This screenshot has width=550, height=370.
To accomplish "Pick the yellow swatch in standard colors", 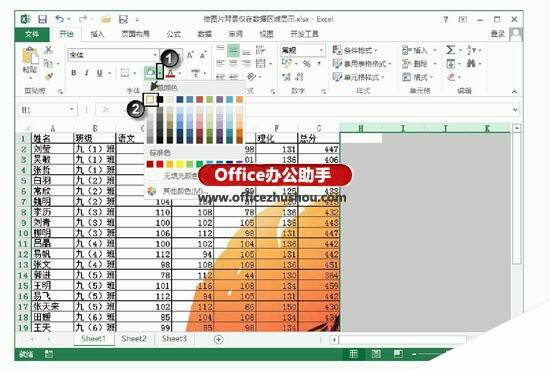I will click(180, 164).
